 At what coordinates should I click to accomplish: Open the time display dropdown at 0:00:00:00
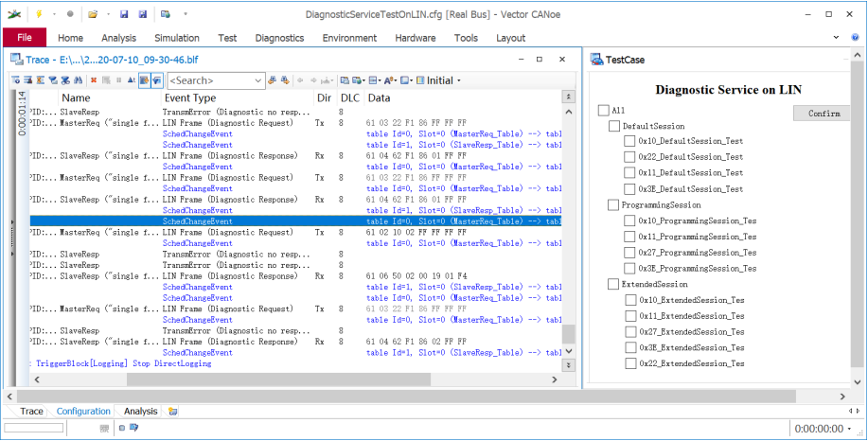click(849, 429)
